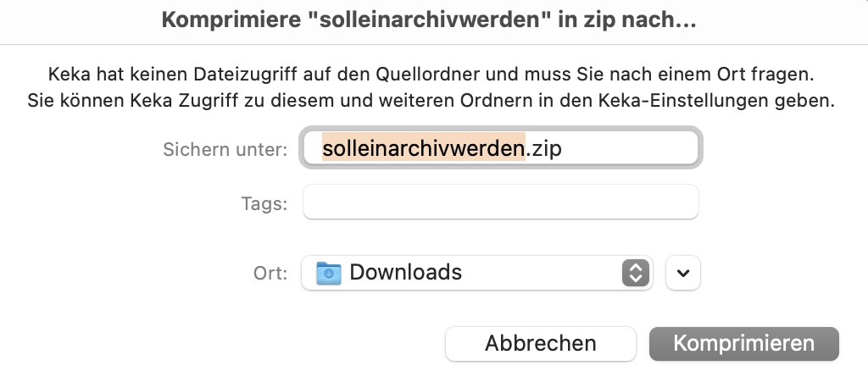Click empty space right of the .zip text

[628, 148]
